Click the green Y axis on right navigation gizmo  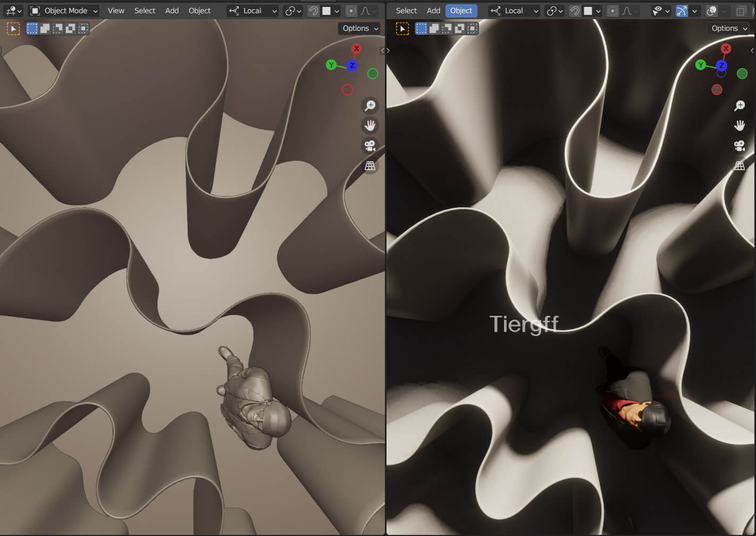701,65
